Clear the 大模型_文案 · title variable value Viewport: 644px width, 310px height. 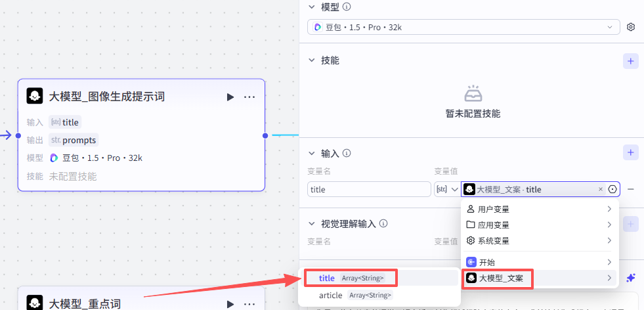600,189
